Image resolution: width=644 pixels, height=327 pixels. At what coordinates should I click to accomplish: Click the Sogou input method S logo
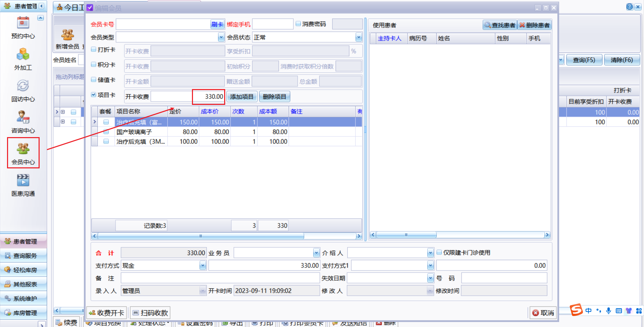[576, 310]
